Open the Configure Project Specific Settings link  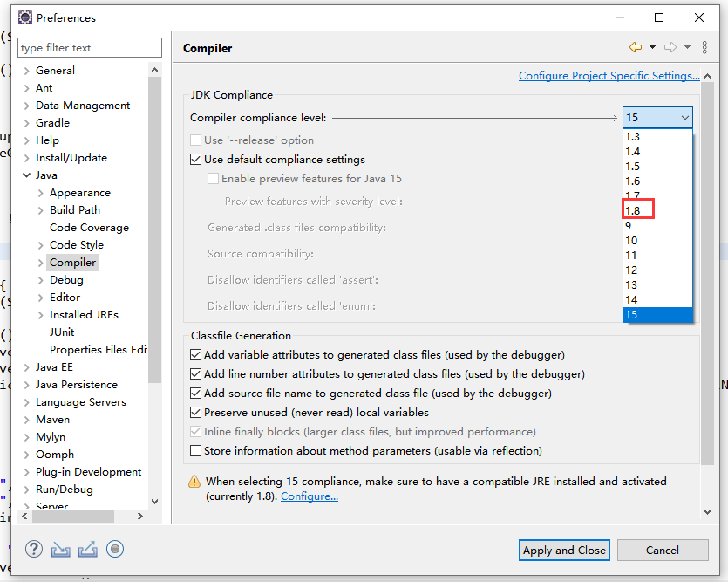(x=609, y=76)
